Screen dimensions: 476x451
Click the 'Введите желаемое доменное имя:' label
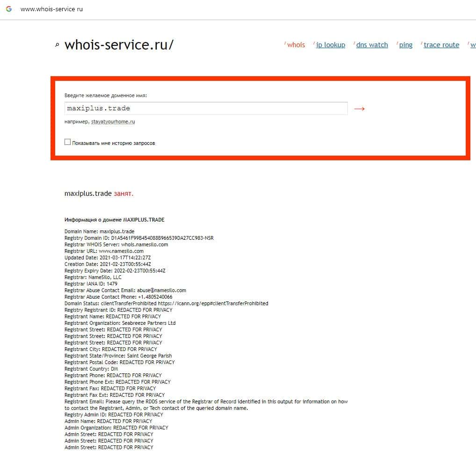point(106,95)
